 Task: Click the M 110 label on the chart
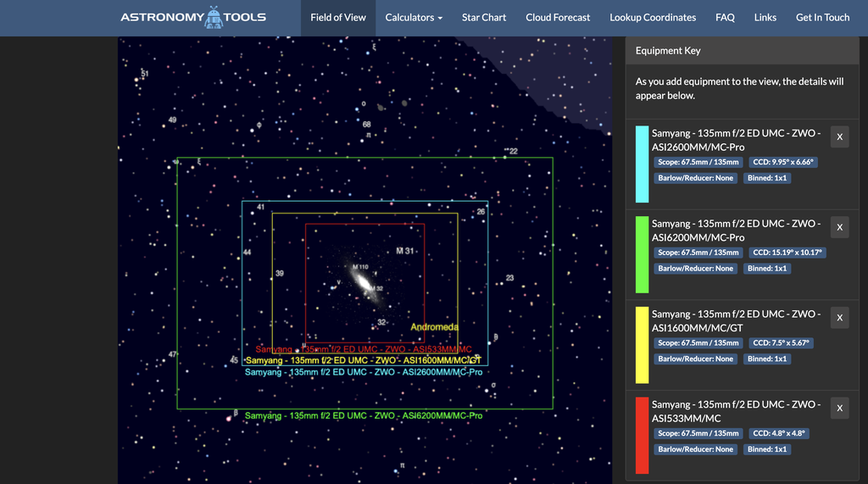pos(360,267)
